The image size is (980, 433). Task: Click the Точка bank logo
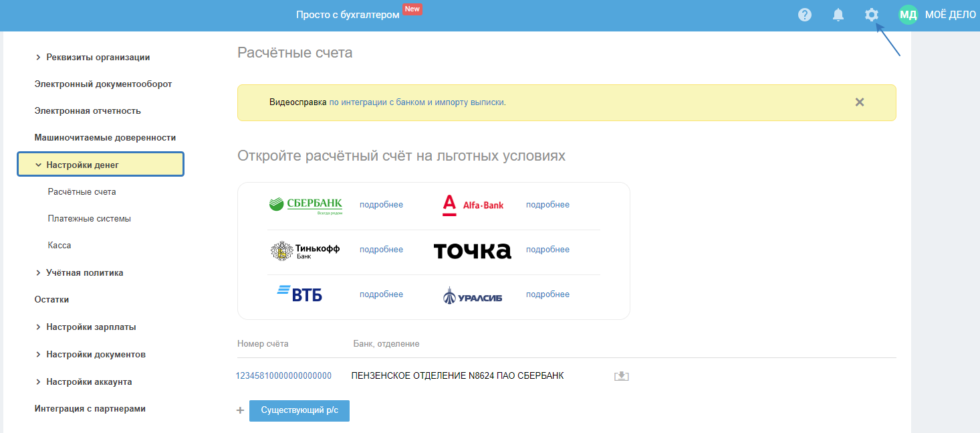tap(473, 250)
